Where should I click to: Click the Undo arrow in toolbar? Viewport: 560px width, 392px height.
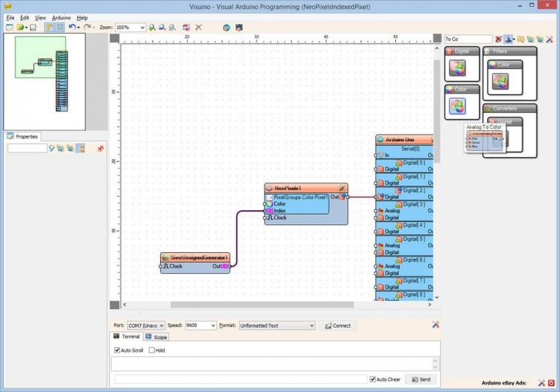(x=72, y=28)
